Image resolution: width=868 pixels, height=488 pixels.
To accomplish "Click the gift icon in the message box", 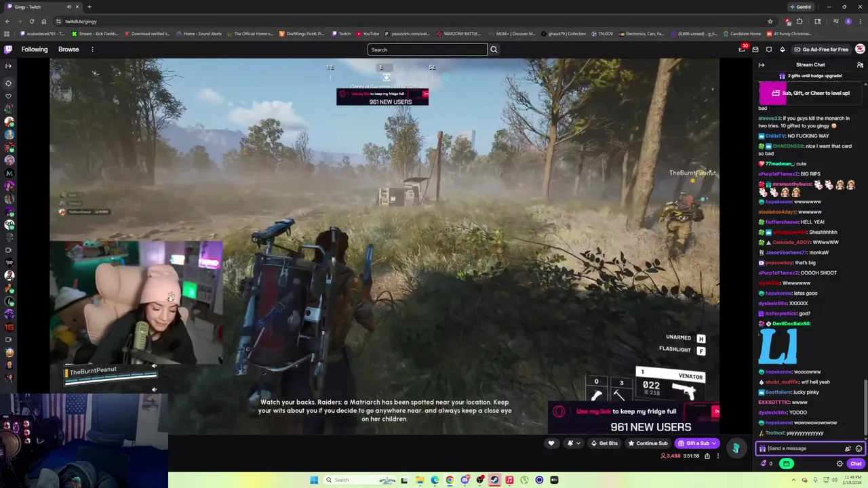I will [x=762, y=449].
